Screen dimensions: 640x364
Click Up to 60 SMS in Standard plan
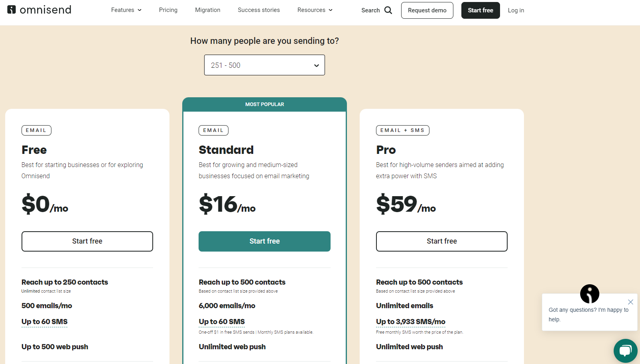[222, 322]
